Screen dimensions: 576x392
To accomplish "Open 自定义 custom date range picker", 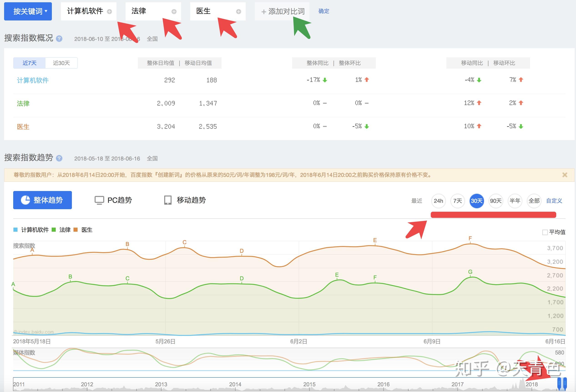I will pos(554,201).
